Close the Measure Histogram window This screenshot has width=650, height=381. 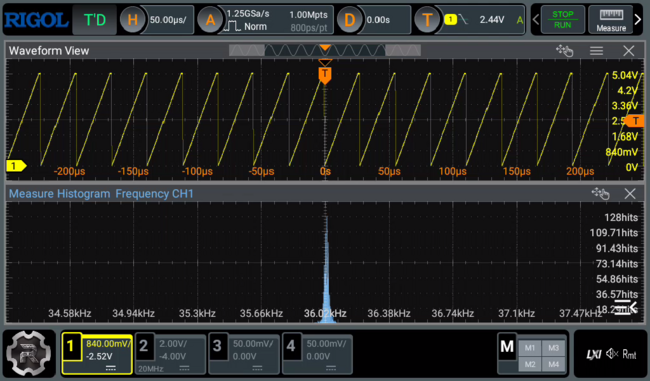630,193
